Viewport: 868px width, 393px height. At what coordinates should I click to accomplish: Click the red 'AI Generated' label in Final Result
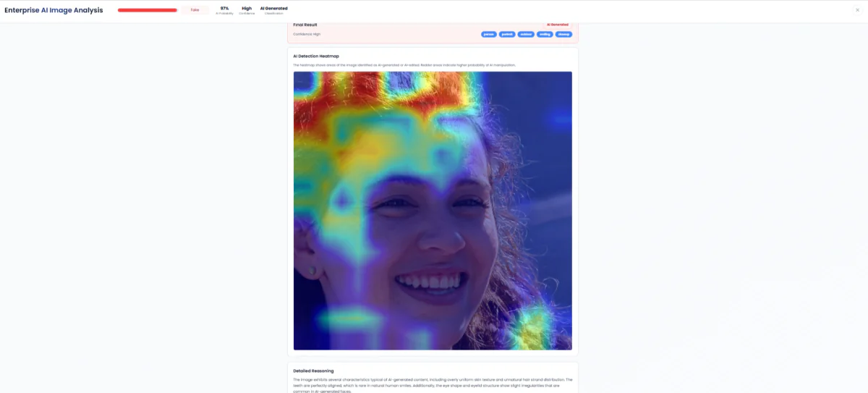[558, 25]
